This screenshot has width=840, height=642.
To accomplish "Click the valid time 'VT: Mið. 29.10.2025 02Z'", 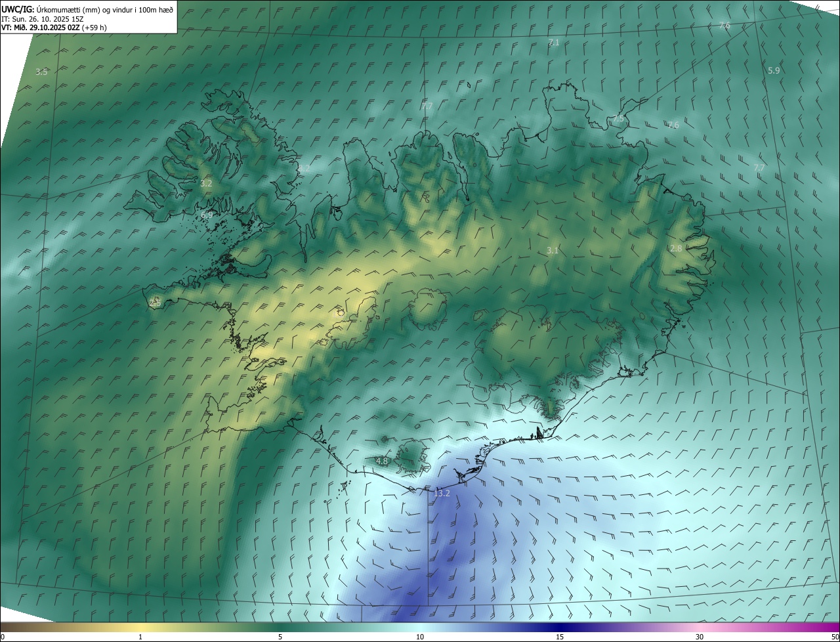I will point(40,28).
